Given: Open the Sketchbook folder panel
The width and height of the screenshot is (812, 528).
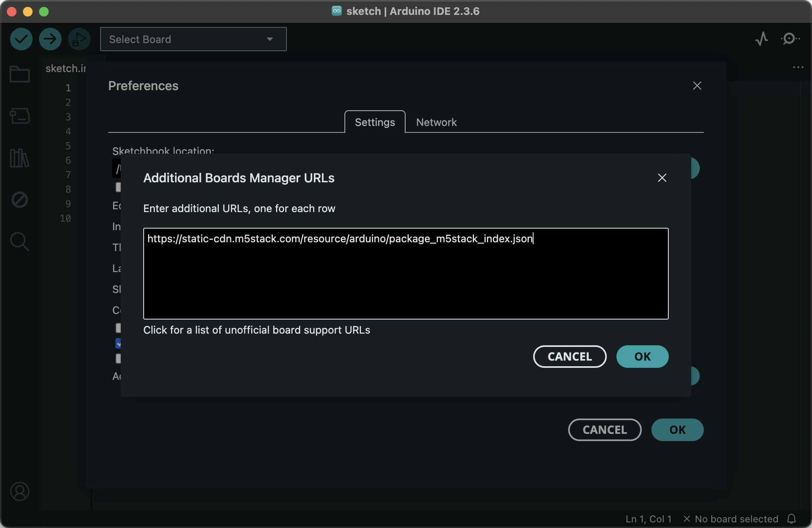Looking at the screenshot, I should [19, 74].
